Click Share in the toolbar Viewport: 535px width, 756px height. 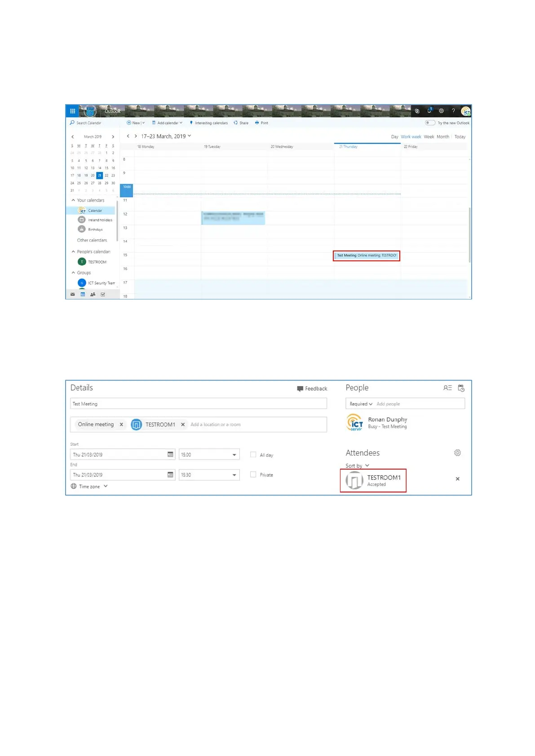click(x=241, y=123)
